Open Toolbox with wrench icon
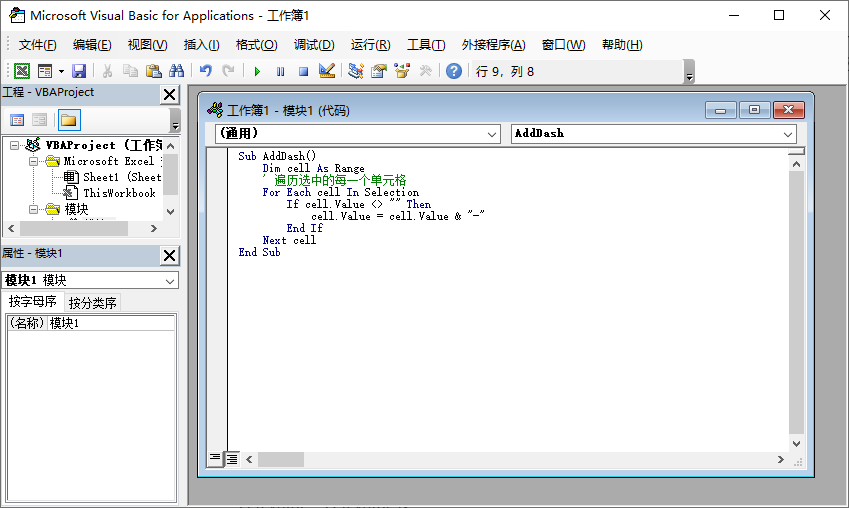The width and height of the screenshot is (849, 508). pos(426,71)
